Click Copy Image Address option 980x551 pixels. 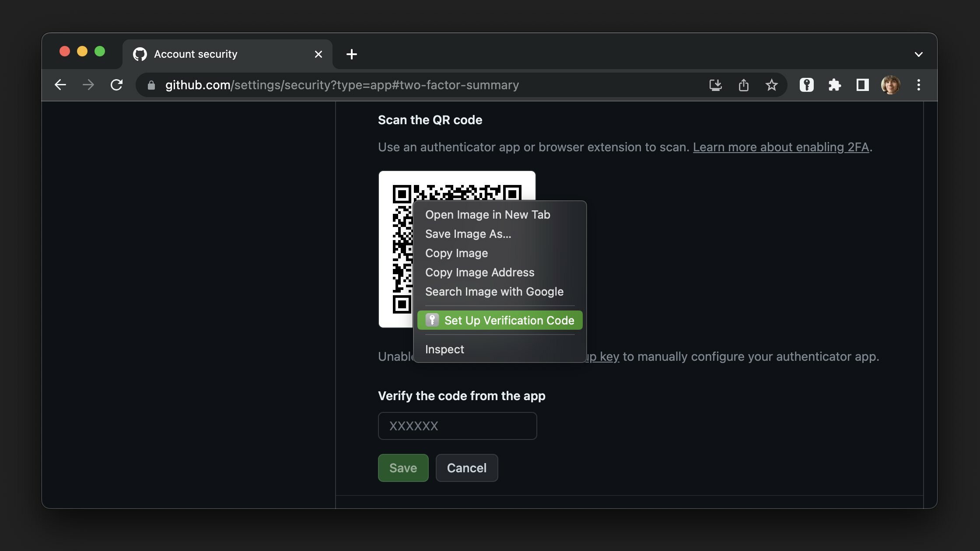click(x=479, y=272)
